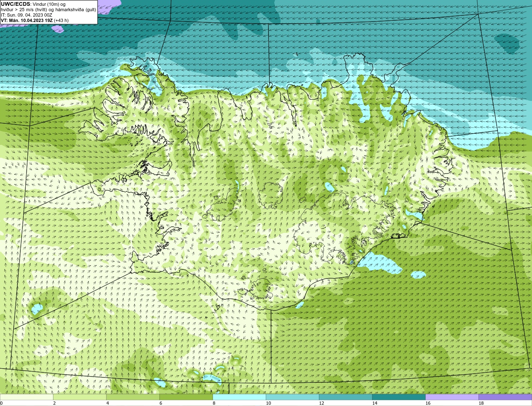Click the legend tick label "2"
Screen dimensions: 532x406
(x=54, y=403)
